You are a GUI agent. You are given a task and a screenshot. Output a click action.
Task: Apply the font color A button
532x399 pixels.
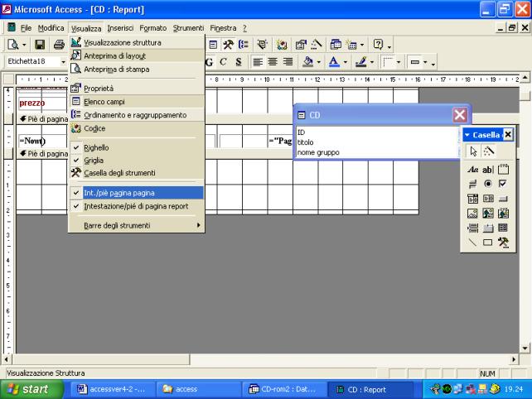pyautogui.click(x=335, y=62)
